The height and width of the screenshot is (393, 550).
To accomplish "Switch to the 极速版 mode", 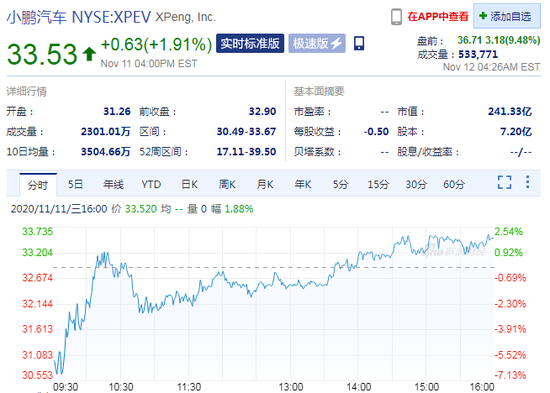I will [317, 44].
